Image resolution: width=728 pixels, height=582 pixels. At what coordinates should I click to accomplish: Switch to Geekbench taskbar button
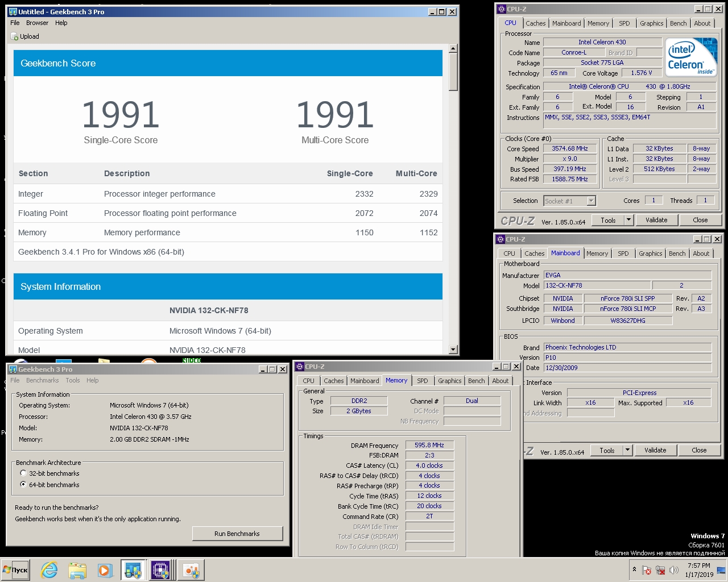[x=133, y=570]
